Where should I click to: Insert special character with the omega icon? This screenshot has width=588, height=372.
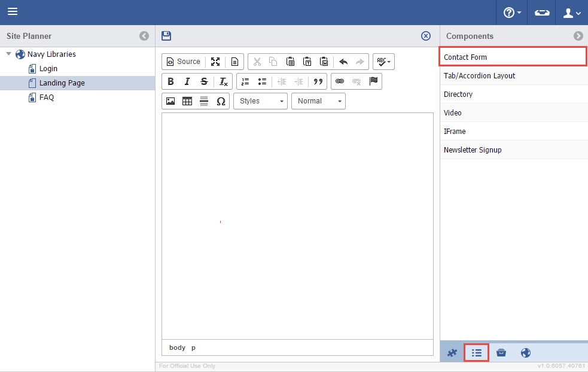221,101
